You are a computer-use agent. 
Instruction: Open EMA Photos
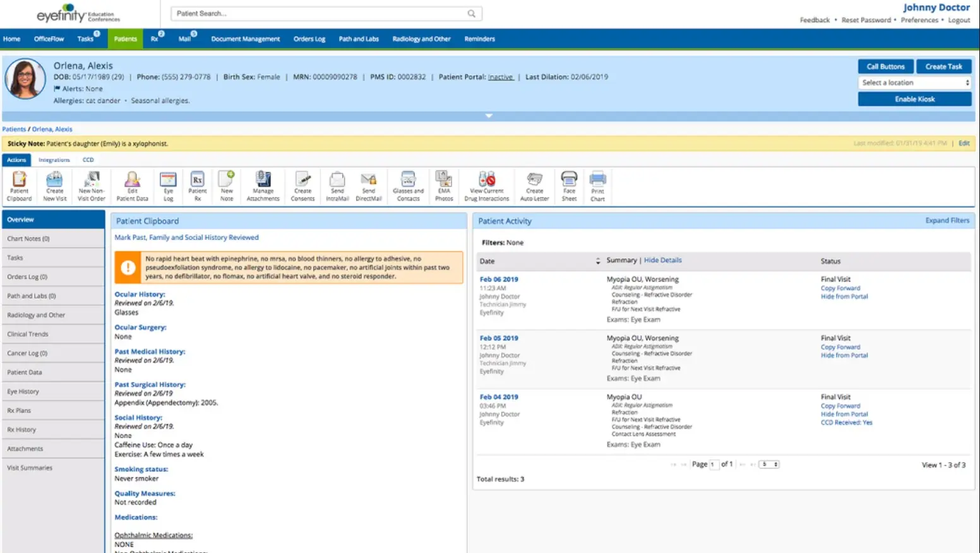[444, 185]
